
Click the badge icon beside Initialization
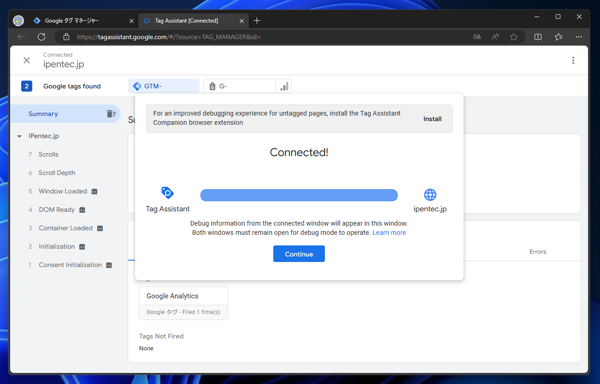[x=82, y=247]
